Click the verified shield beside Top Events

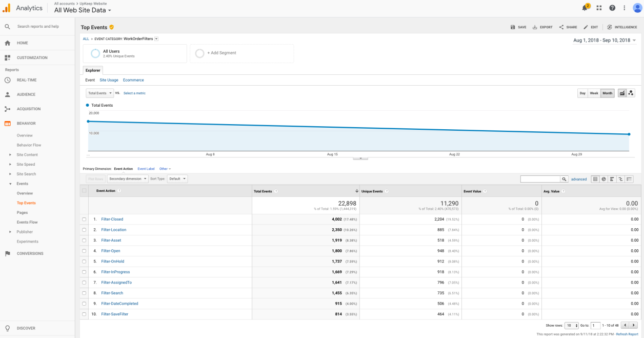click(111, 27)
